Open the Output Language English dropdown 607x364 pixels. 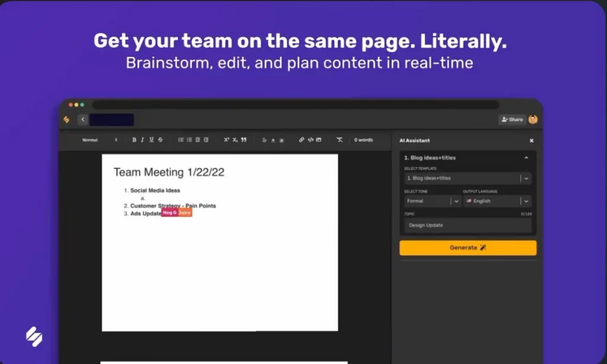click(497, 201)
